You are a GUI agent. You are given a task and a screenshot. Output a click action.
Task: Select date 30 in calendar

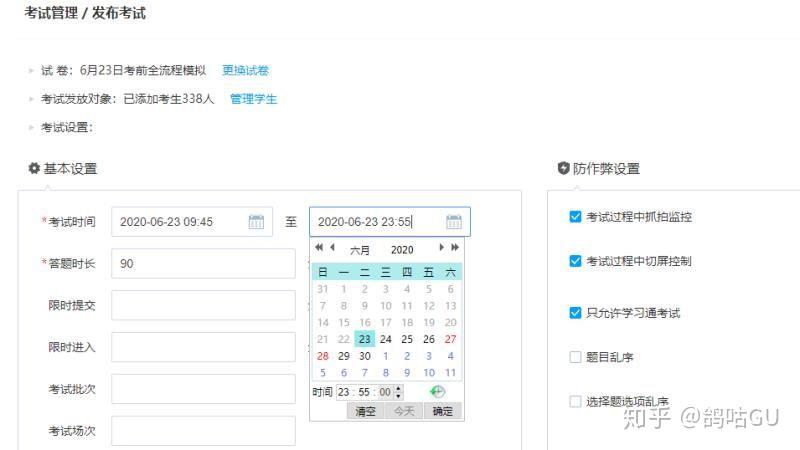pyautogui.click(x=365, y=356)
